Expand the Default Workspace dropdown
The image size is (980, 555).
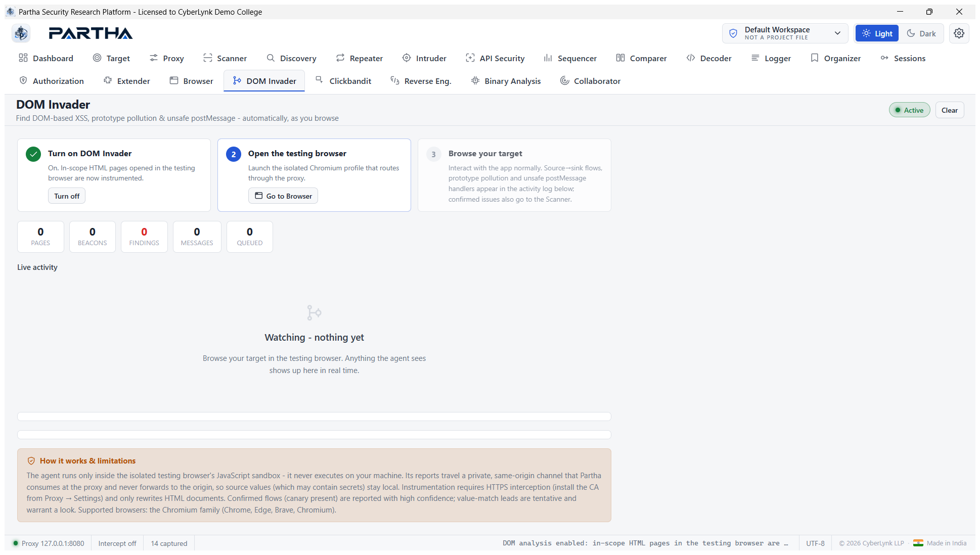tap(785, 33)
